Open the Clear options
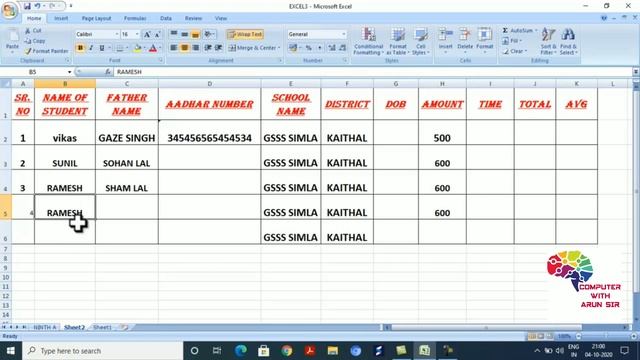 click(514, 51)
